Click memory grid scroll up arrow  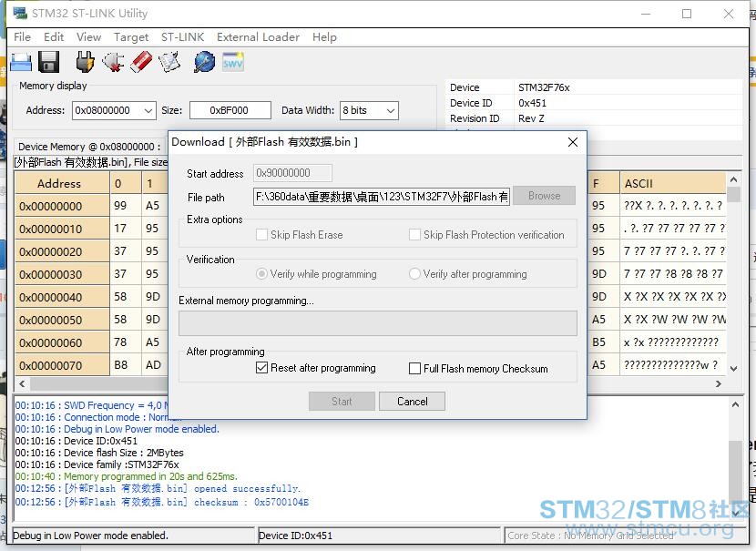pos(733,179)
